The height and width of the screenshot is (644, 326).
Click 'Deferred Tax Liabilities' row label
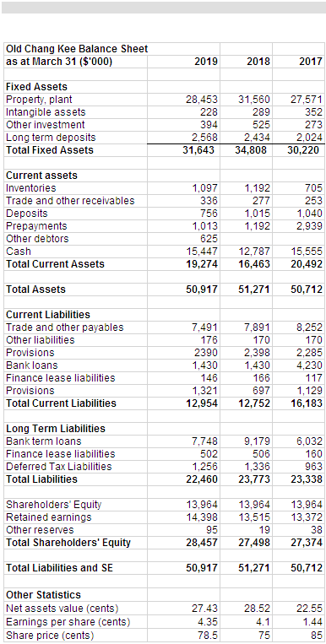pos(59,466)
